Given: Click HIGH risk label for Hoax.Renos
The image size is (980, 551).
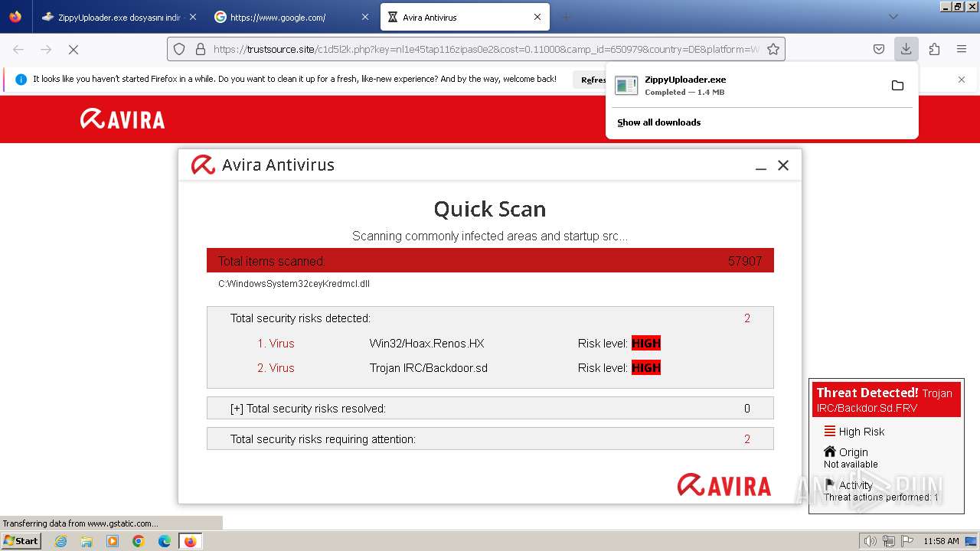Looking at the screenshot, I should (x=646, y=344).
